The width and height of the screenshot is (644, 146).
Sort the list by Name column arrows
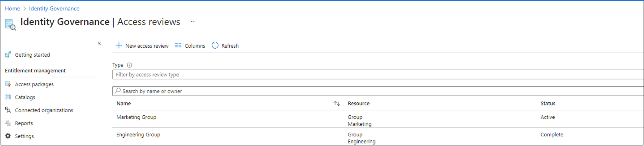pyautogui.click(x=336, y=104)
